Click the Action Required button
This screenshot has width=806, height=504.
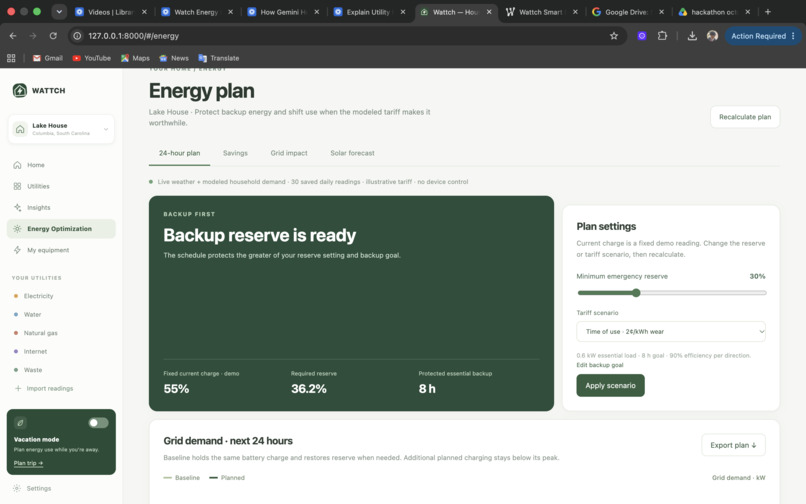click(763, 36)
